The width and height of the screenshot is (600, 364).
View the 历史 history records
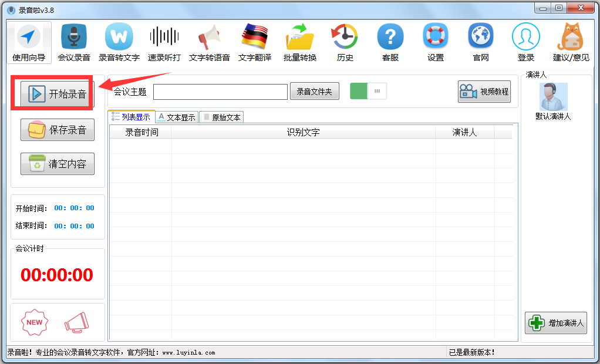click(345, 41)
